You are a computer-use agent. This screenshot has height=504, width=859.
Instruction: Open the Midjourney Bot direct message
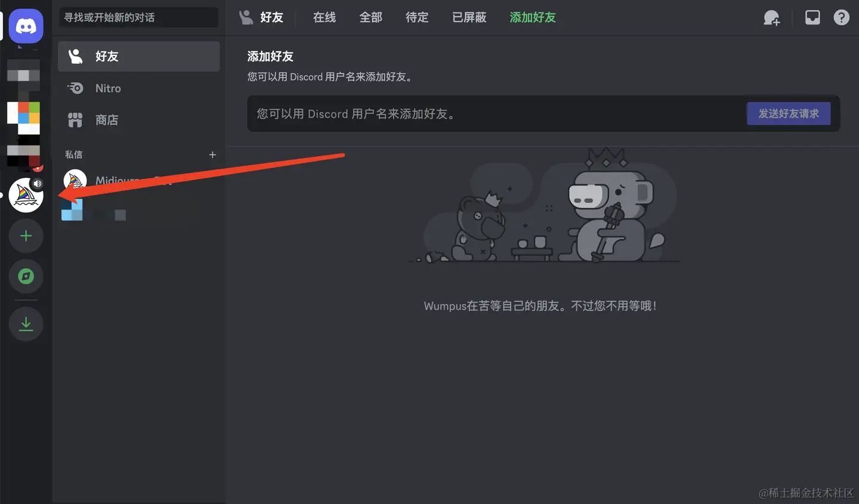(138, 180)
